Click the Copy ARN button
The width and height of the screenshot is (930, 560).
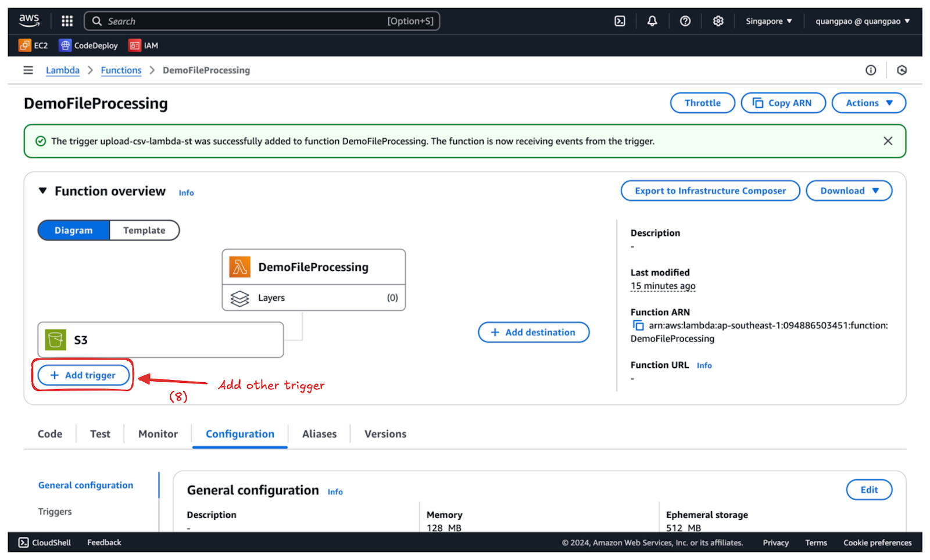tap(783, 103)
